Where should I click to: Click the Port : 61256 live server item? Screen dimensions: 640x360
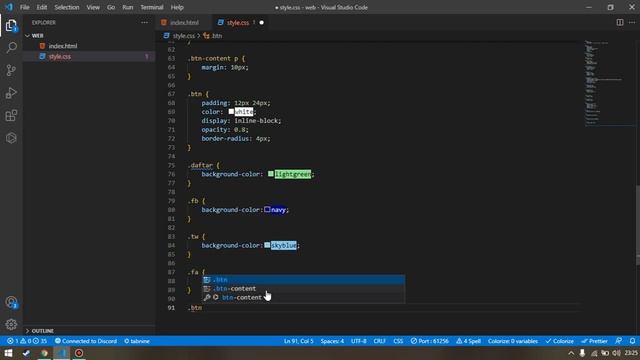tap(429, 341)
